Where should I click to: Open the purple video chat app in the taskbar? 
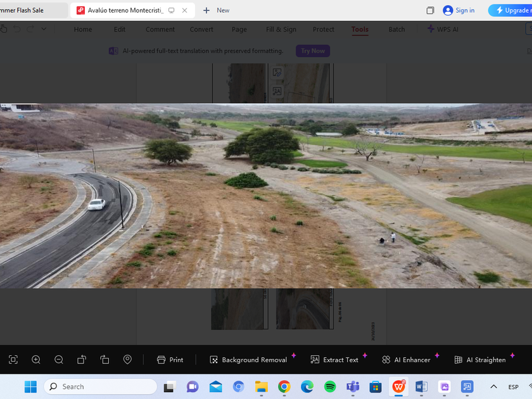[x=193, y=386]
